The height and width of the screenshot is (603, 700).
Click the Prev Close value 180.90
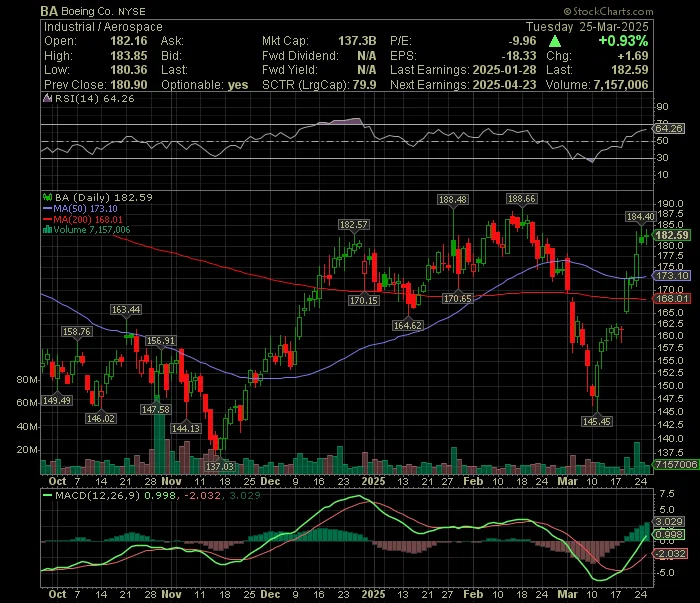129,85
